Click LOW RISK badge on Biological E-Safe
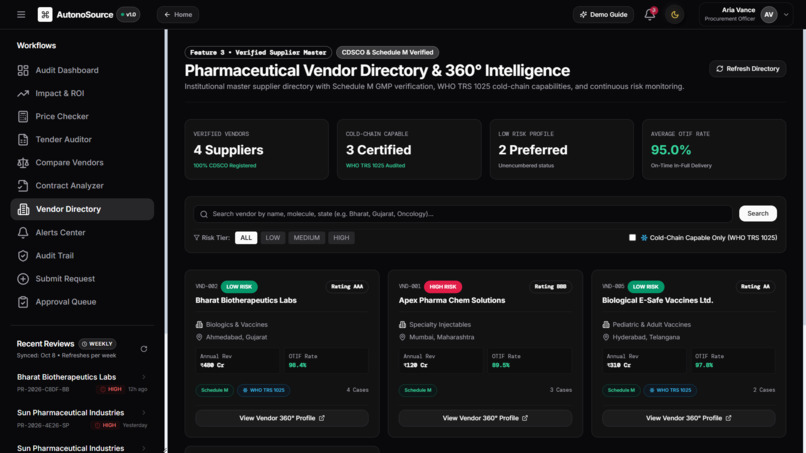This screenshot has height=453, width=806. click(646, 286)
